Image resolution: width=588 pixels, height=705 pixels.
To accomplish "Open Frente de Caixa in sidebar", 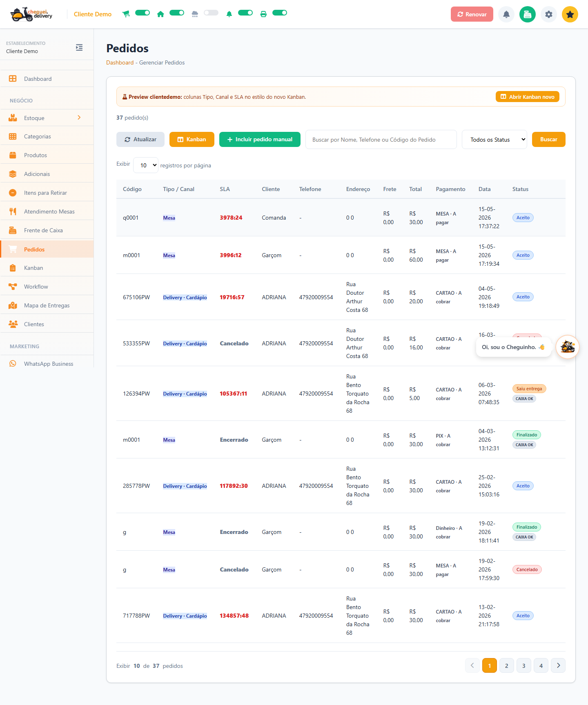I will pyautogui.click(x=47, y=230).
